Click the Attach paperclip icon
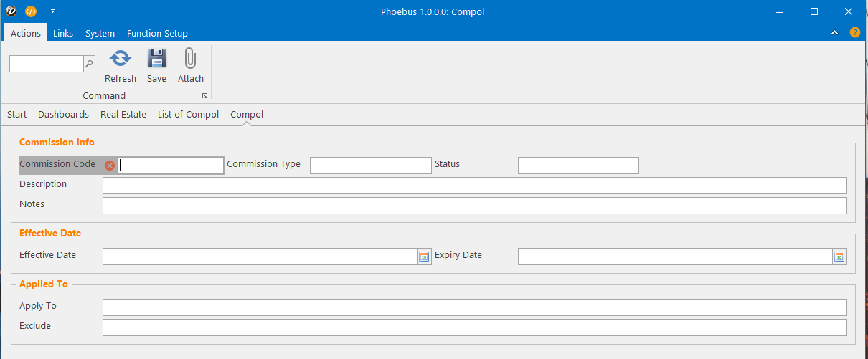The height and width of the screenshot is (359, 868). 190,59
